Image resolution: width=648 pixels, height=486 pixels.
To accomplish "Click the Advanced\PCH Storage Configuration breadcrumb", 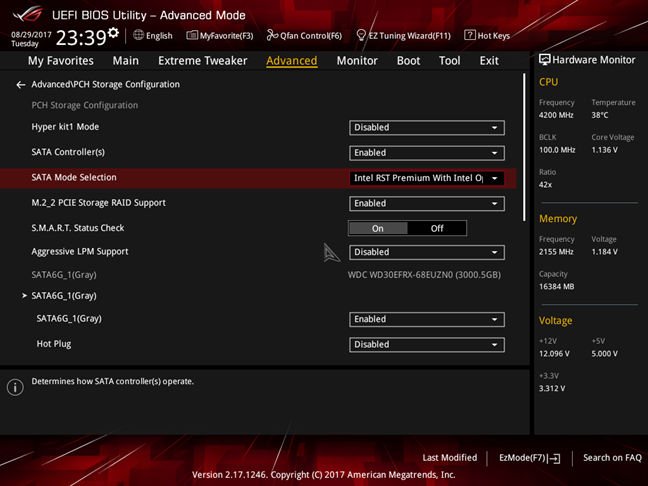I will [x=105, y=84].
